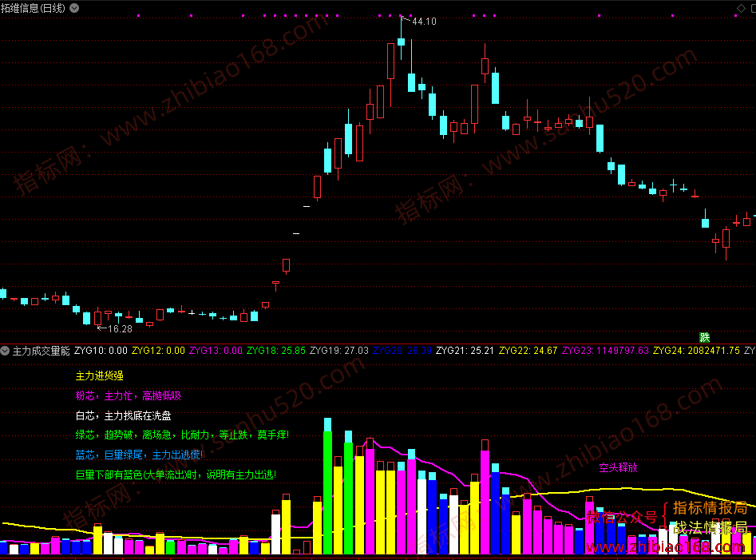Select the candlestick at the 44.10 peak
The width and height of the screenshot is (756, 560).
(x=401, y=42)
